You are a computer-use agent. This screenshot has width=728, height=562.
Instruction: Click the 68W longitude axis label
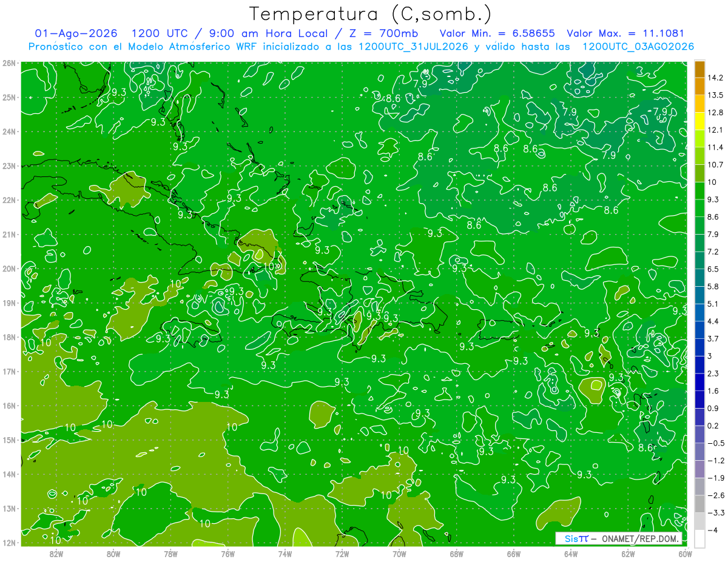click(x=457, y=554)
